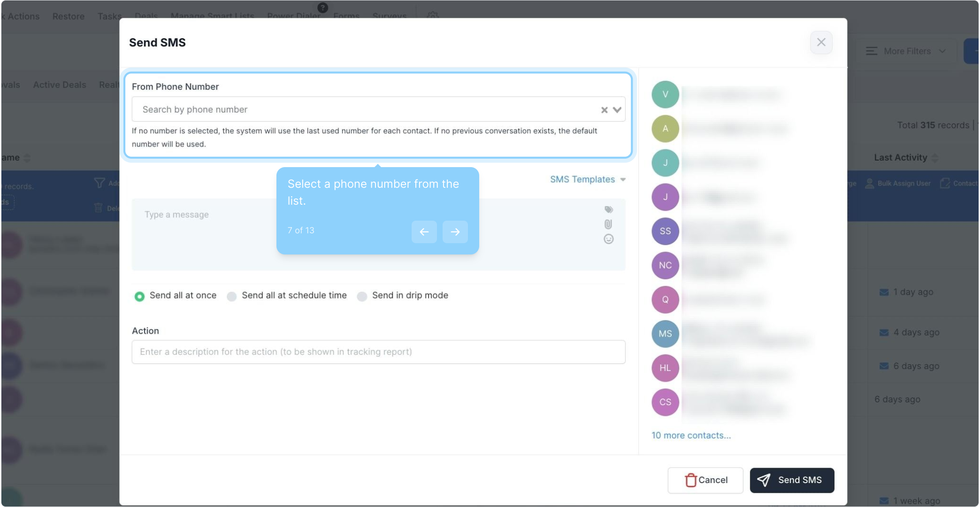Click the attachment paperclip icon
980x507 pixels.
pos(608,224)
